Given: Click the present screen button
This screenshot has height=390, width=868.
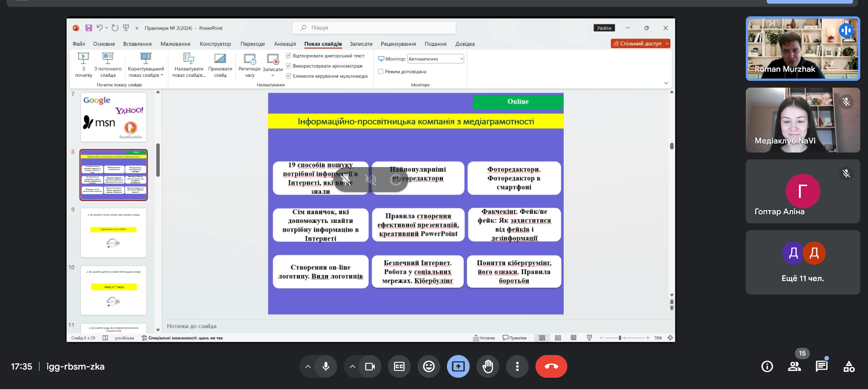Looking at the screenshot, I should (458, 366).
